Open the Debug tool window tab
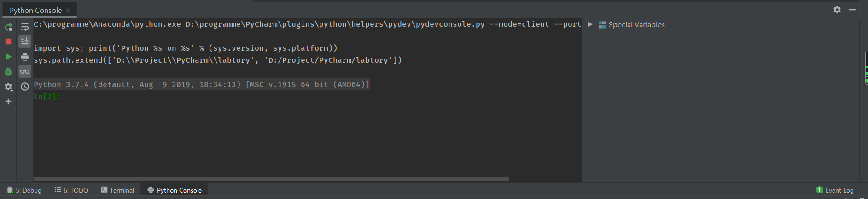Screen dimensions: 868x199 click(x=24, y=190)
